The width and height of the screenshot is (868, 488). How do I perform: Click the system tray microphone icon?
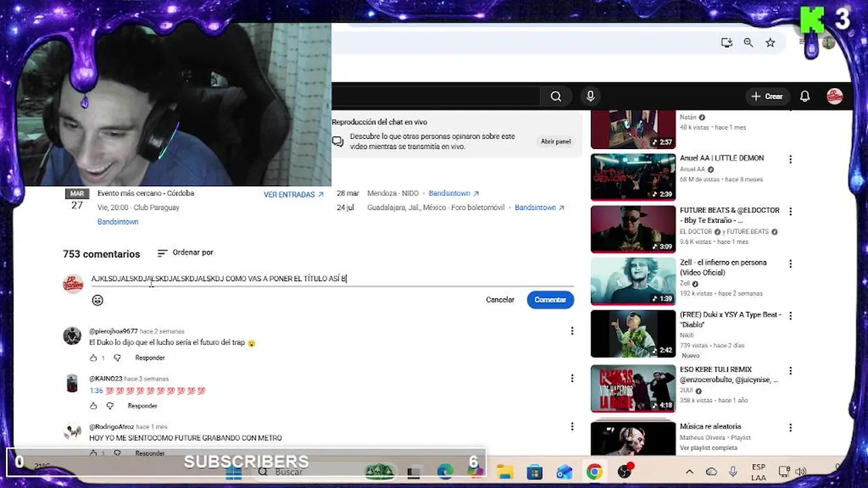[733, 472]
